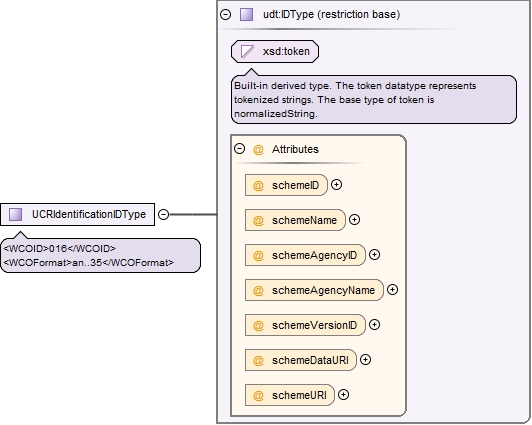Expand the schemeAgencyName attribute
Screen dimensions: 532x425
[x=392, y=290]
